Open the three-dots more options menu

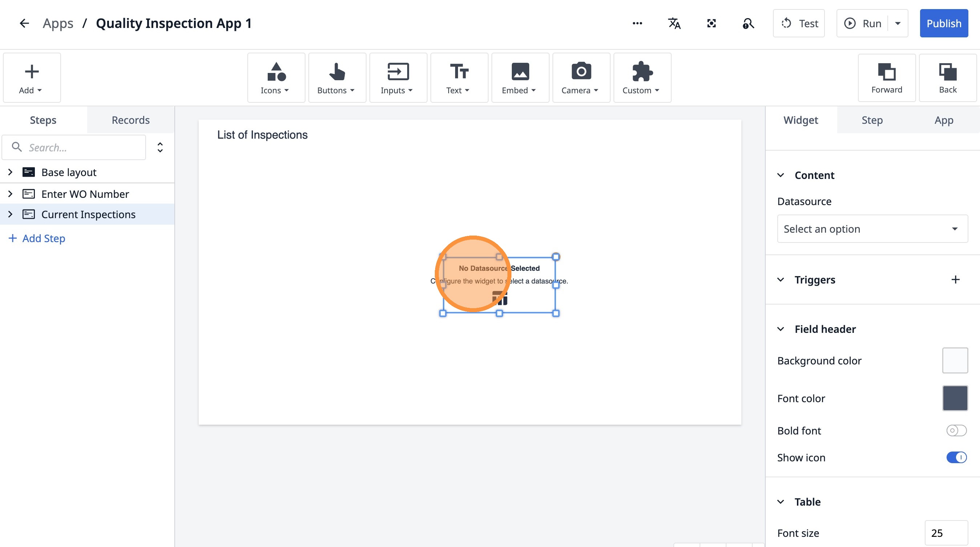click(x=637, y=24)
